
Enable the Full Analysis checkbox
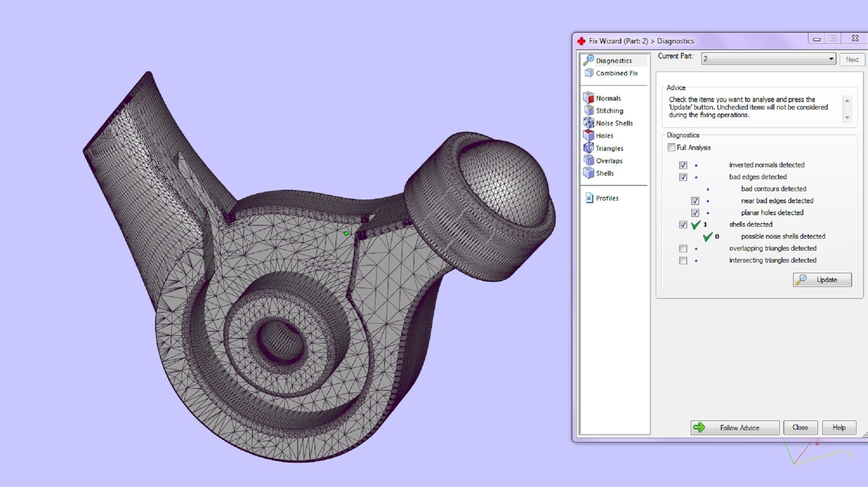671,148
